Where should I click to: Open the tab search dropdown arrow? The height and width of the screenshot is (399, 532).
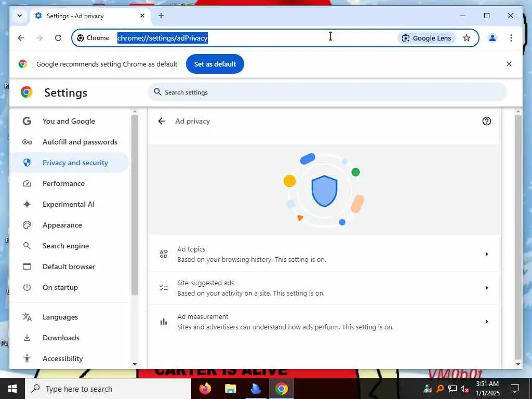pos(20,16)
